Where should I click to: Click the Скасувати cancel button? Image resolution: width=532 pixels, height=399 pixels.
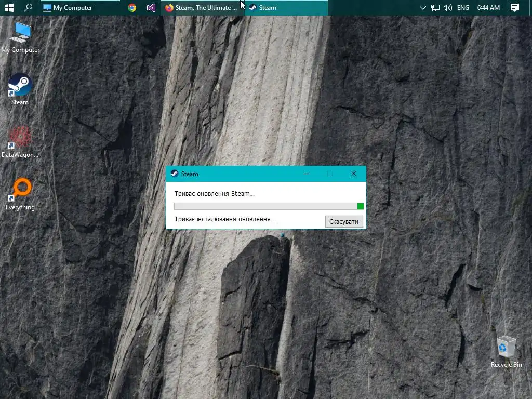[344, 221]
